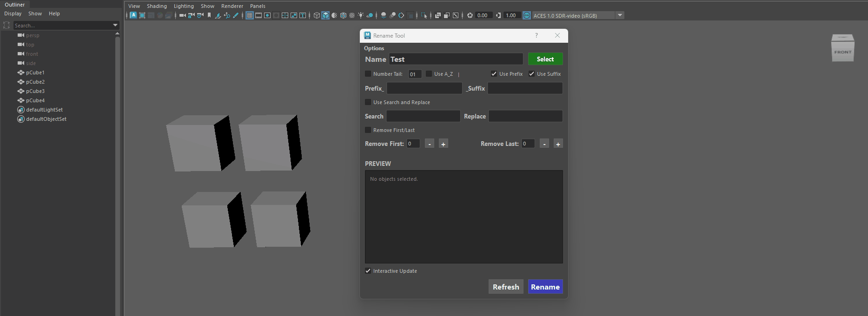Toggle 2D Pan/Zoom icon
This screenshot has width=868, height=316.
227,15
